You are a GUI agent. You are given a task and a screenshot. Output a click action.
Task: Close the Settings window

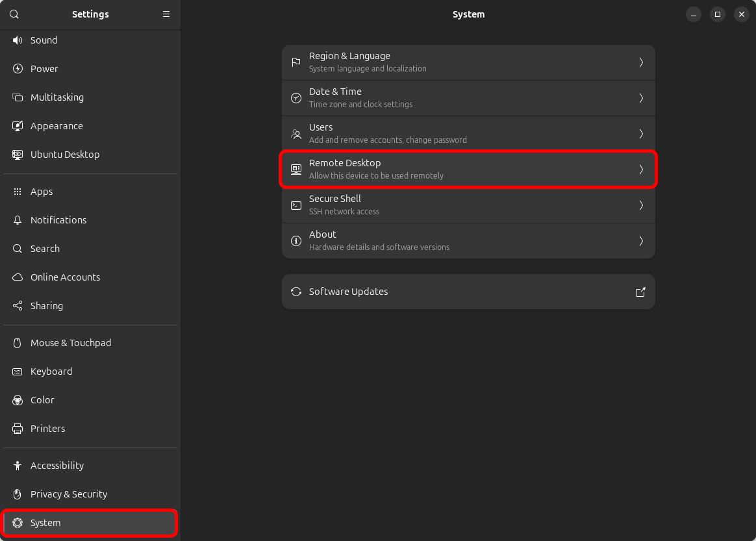point(742,14)
